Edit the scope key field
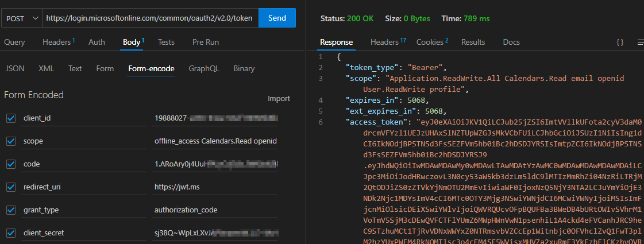644x244 pixels. 83,141
